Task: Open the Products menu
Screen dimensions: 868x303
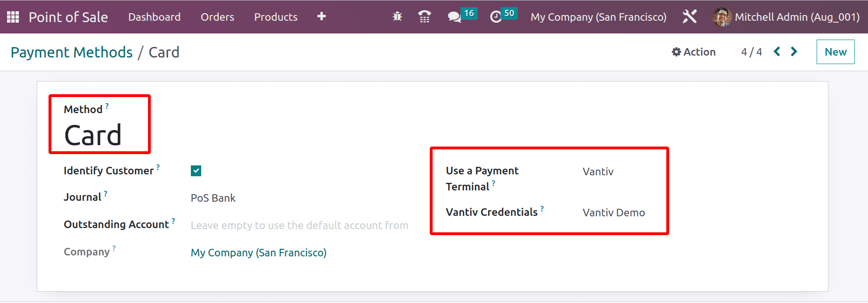Action: [276, 17]
